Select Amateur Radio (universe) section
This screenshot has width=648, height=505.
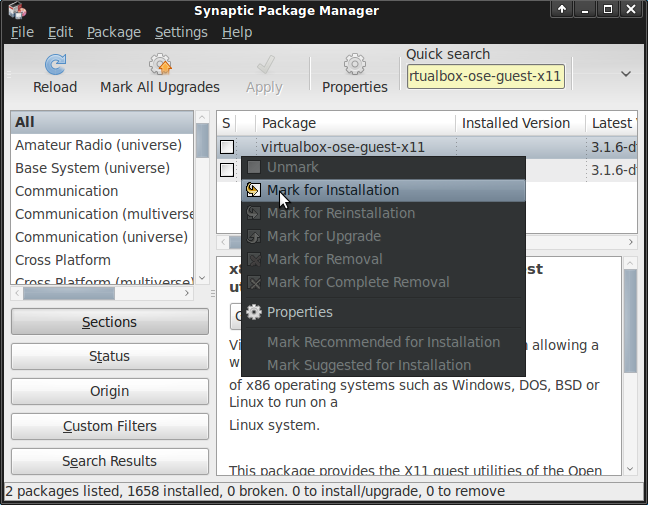pyautogui.click(x=102, y=145)
